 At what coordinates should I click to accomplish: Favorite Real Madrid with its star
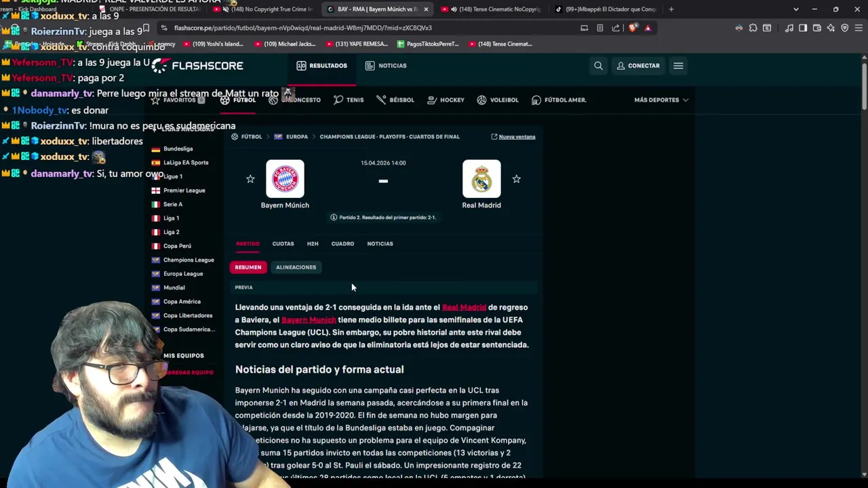pos(516,179)
